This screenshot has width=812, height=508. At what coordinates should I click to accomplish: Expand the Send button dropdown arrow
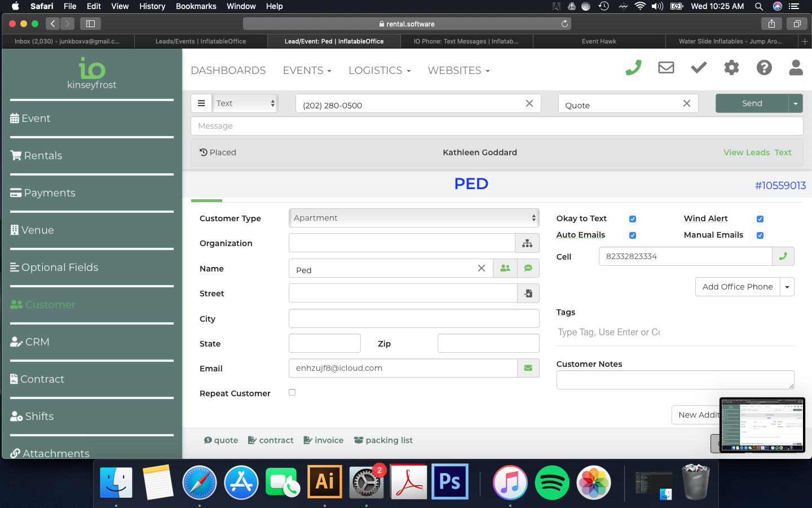[796, 103]
